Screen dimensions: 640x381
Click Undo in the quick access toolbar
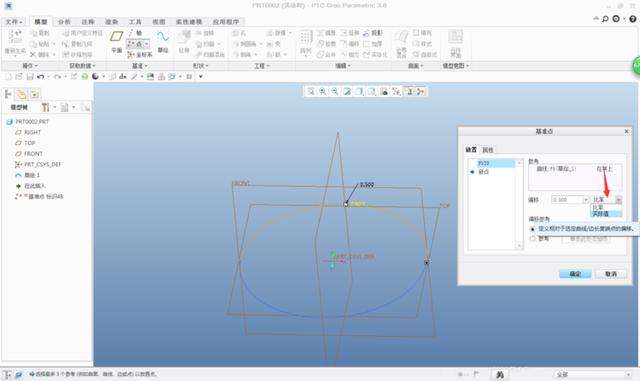click(x=40, y=76)
